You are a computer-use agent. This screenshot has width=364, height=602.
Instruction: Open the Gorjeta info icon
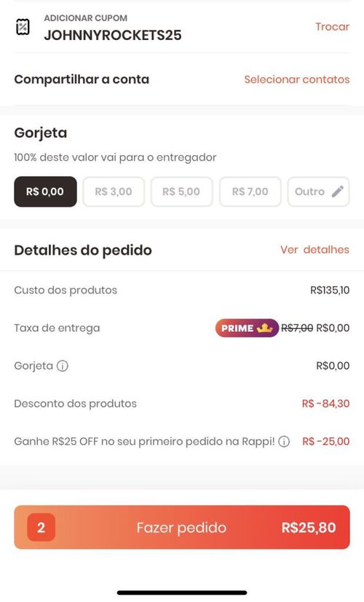pyautogui.click(x=62, y=366)
